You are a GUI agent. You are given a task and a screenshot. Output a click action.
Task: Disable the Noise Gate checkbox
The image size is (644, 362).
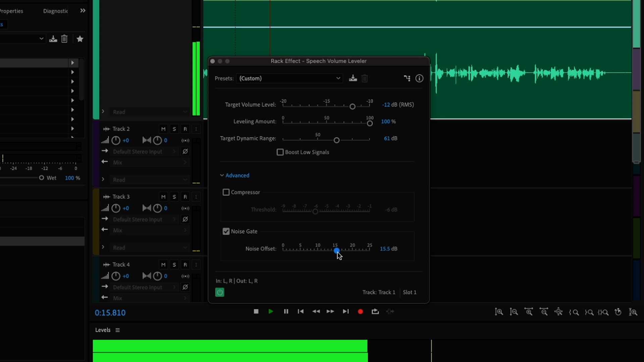226,231
